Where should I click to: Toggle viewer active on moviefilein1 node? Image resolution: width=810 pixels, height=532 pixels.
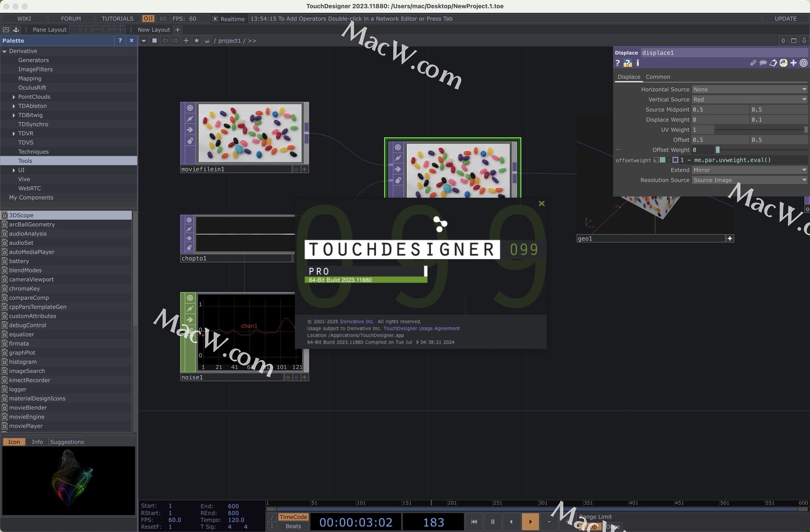point(190,108)
